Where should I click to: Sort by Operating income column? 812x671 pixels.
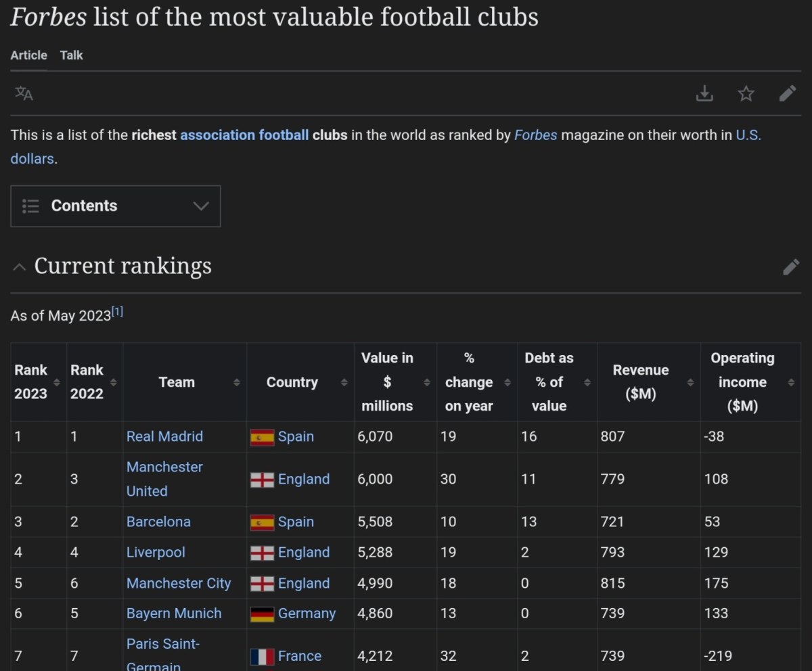coord(790,382)
